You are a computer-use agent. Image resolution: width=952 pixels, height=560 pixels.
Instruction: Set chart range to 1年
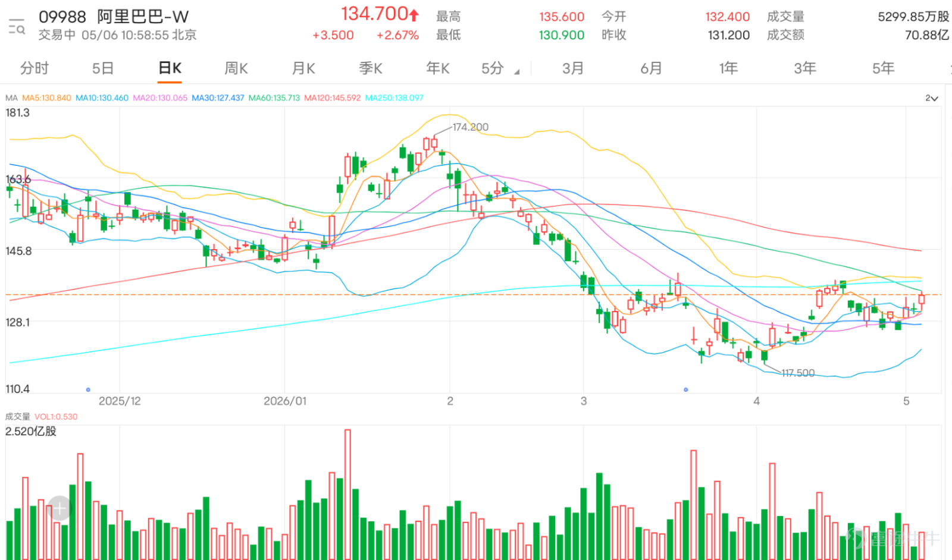point(728,68)
